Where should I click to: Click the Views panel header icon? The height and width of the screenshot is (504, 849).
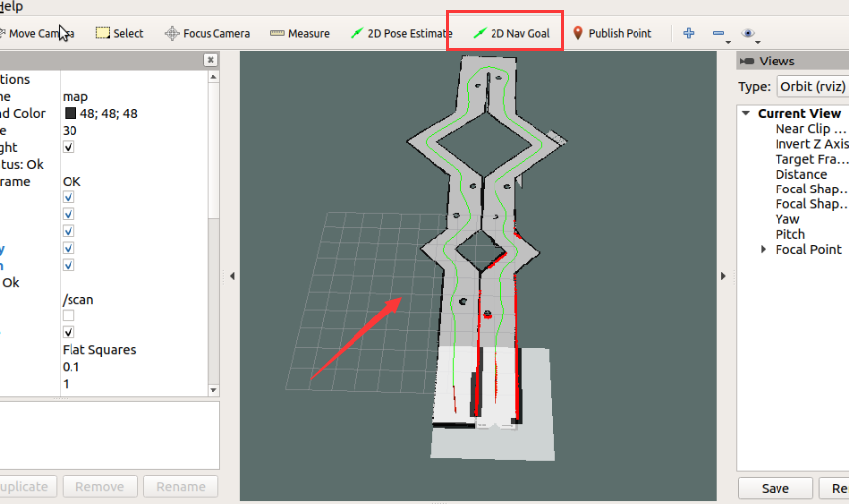[747, 62]
